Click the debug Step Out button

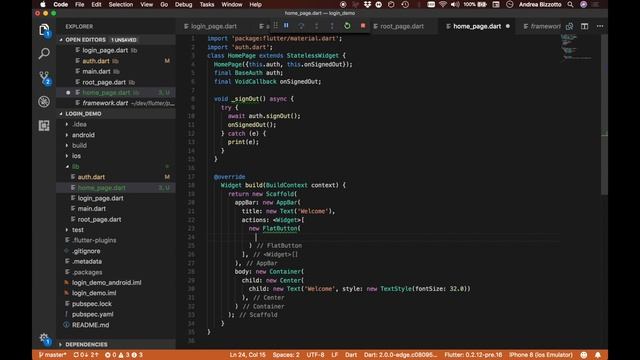[x=332, y=26]
